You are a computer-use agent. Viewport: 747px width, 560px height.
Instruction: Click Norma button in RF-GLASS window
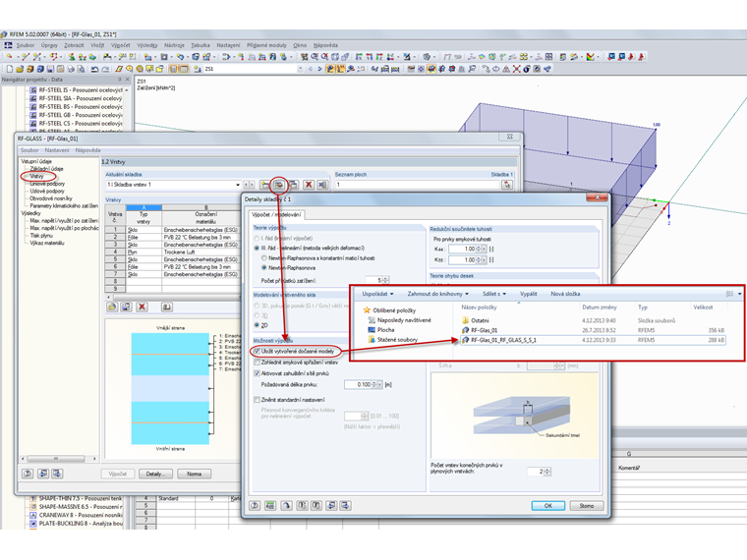(194, 474)
